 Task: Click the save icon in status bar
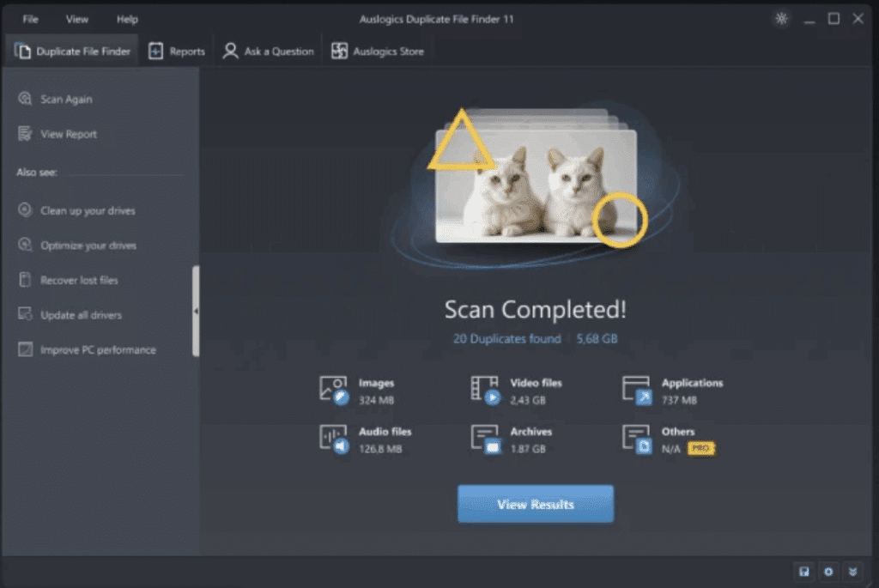point(803,572)
